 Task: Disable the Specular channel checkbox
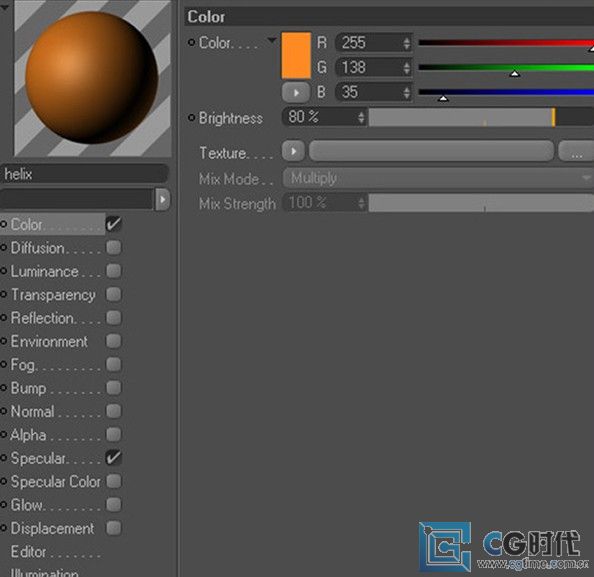(x=114, y=458)
